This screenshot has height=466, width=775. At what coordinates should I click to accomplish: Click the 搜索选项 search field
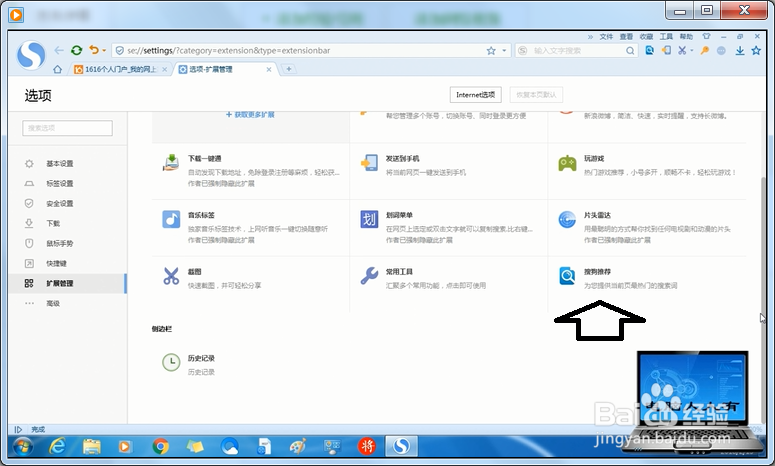coord(67,128)
